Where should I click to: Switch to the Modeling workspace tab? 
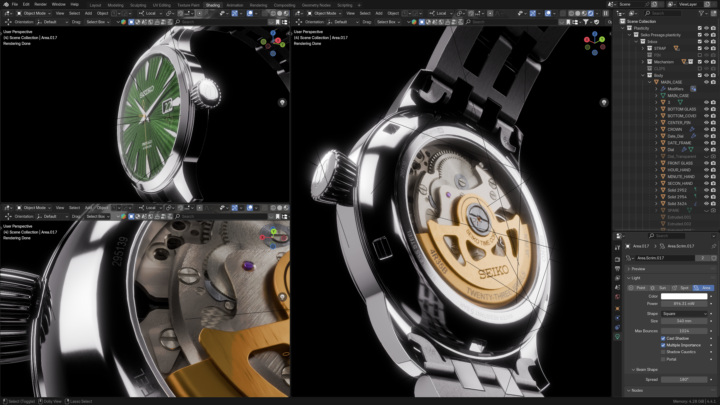click(115, 5)
